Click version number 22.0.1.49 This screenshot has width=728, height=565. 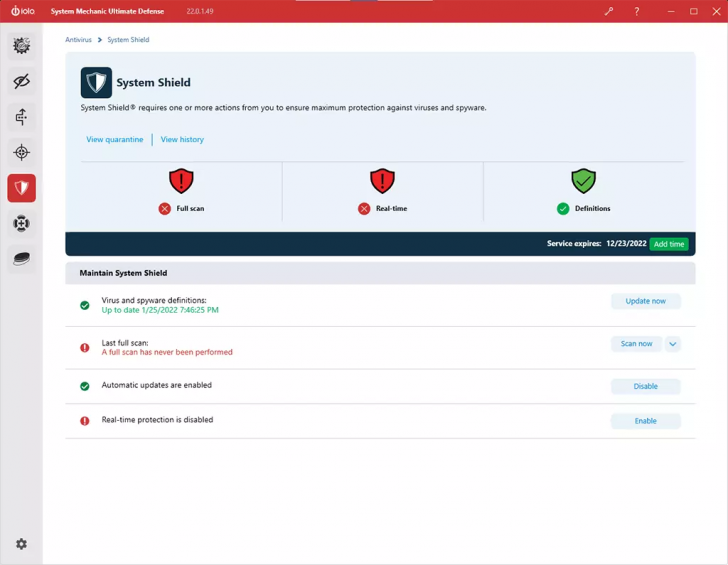pyautogui.click(x=200, y=11)
